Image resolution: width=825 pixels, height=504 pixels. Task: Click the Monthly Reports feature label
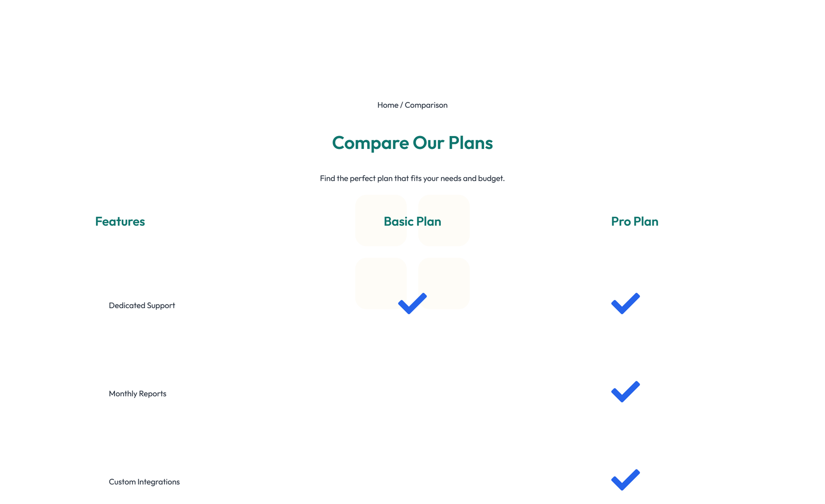click(x=137, y=393)
